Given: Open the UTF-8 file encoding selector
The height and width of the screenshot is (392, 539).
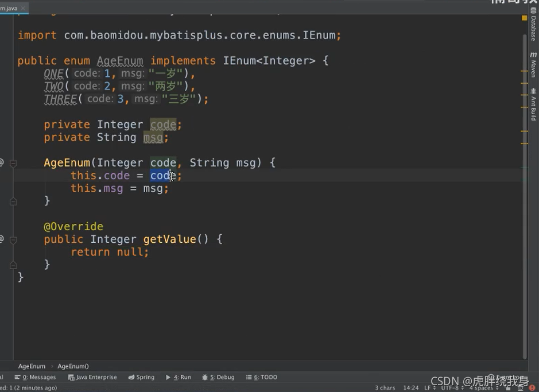Looking at the screenshot, I should point(452,388).
